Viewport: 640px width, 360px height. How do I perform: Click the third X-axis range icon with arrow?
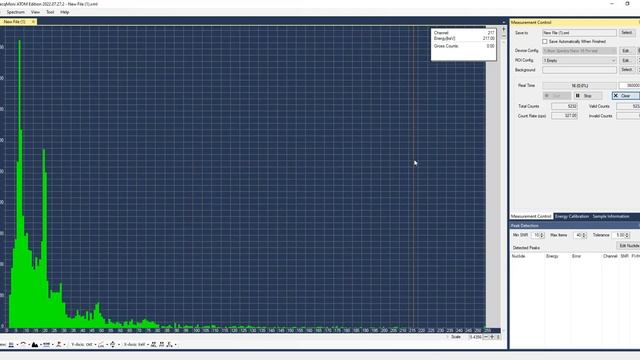[x=170, y=345]
